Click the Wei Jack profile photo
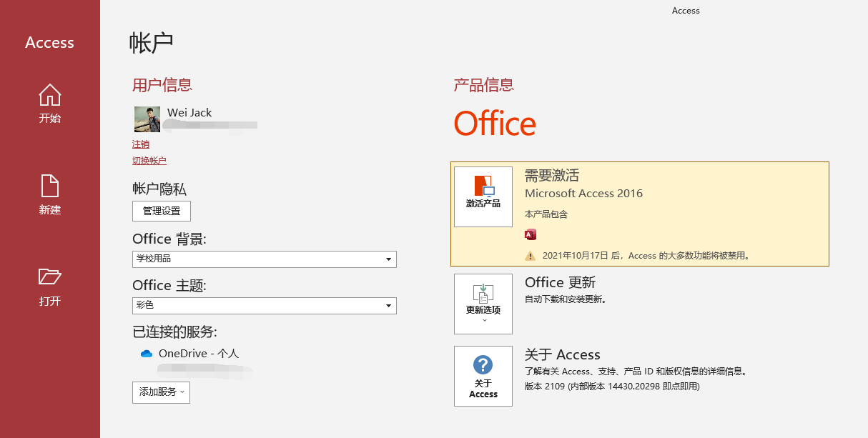 (x=147, y=119)
